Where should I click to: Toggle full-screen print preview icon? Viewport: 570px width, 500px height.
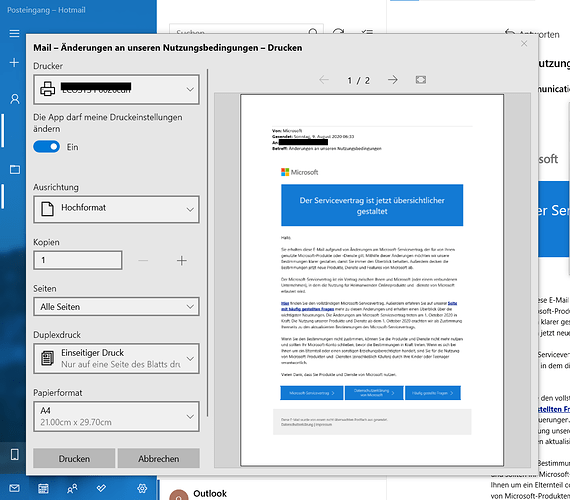coord(421,80)
